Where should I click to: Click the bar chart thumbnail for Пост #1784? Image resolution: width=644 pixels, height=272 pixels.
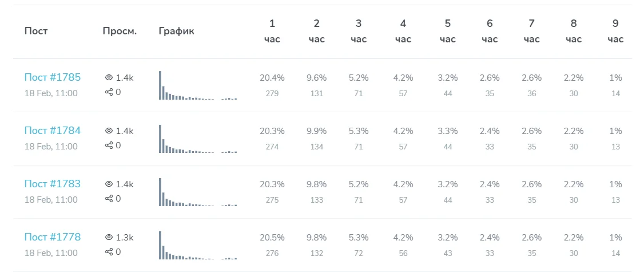[197, 139]
